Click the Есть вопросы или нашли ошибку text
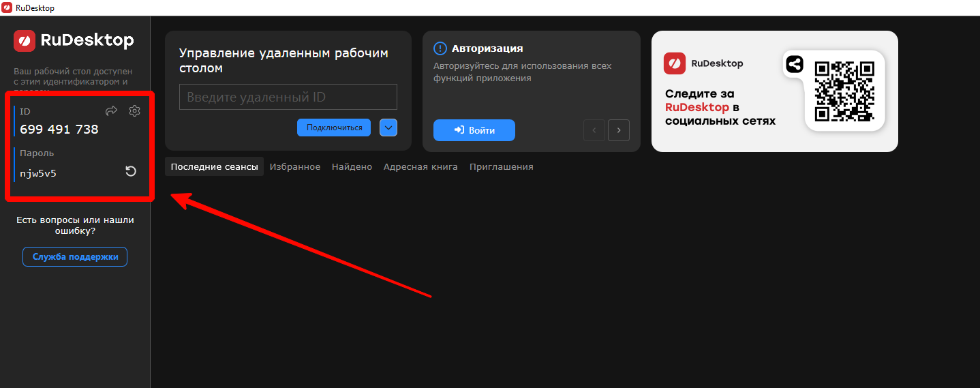Viewport: 980px width, 388px height. [75, 226]
